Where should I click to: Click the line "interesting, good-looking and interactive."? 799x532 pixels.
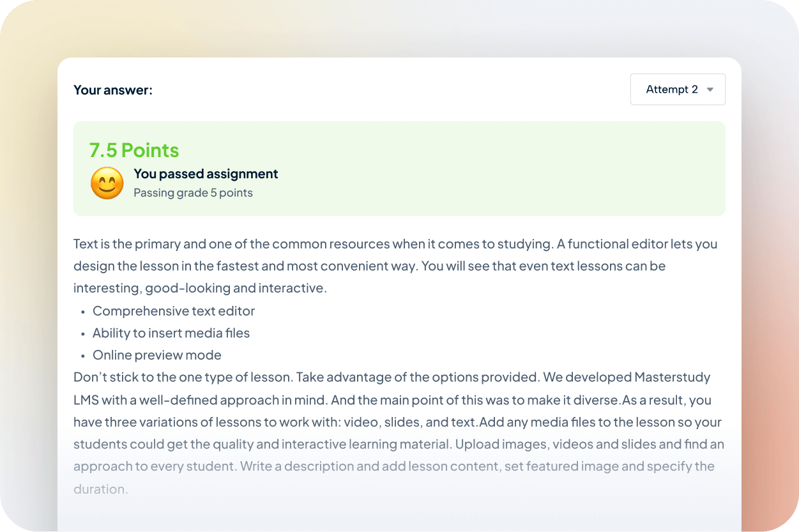click(200, 288)
